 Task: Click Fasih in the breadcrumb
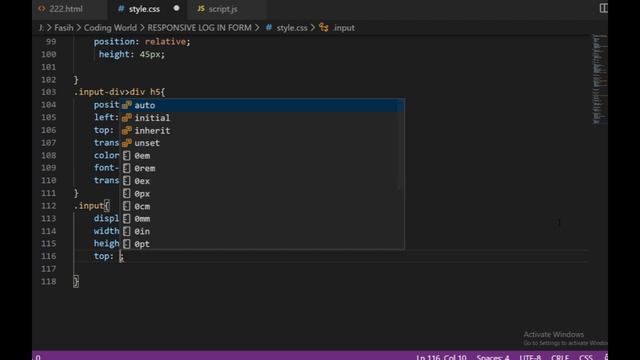[x=64, y=28]
